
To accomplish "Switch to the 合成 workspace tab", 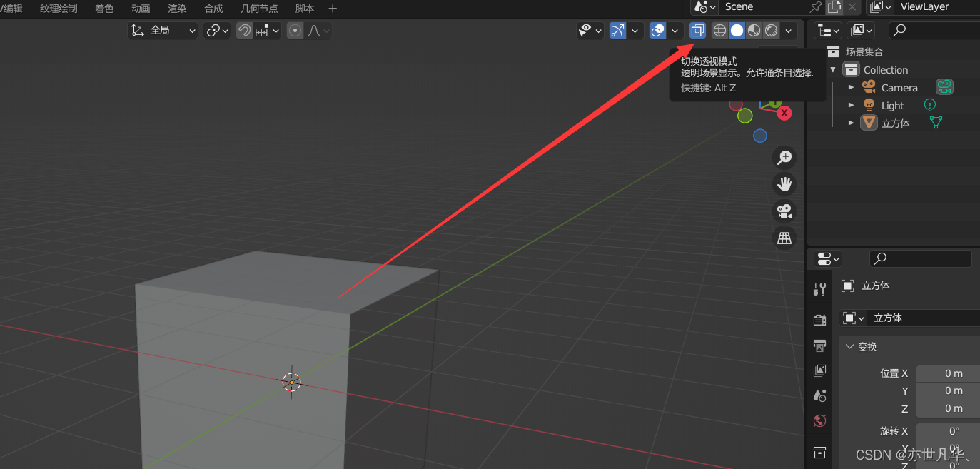I will pos(213,9).
